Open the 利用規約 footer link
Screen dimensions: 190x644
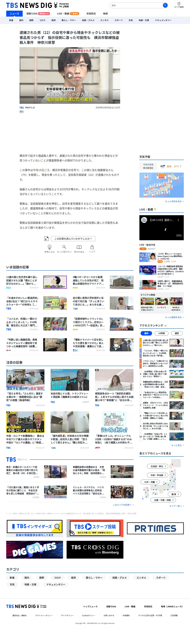126,615
